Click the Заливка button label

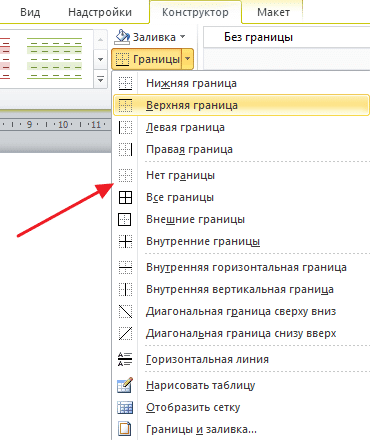click(154, 37)
